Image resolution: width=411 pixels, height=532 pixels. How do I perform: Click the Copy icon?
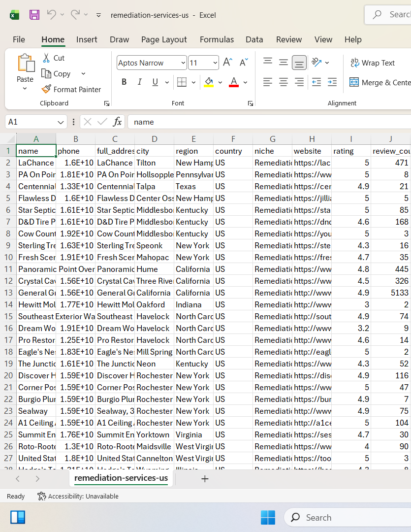[46, 73]
